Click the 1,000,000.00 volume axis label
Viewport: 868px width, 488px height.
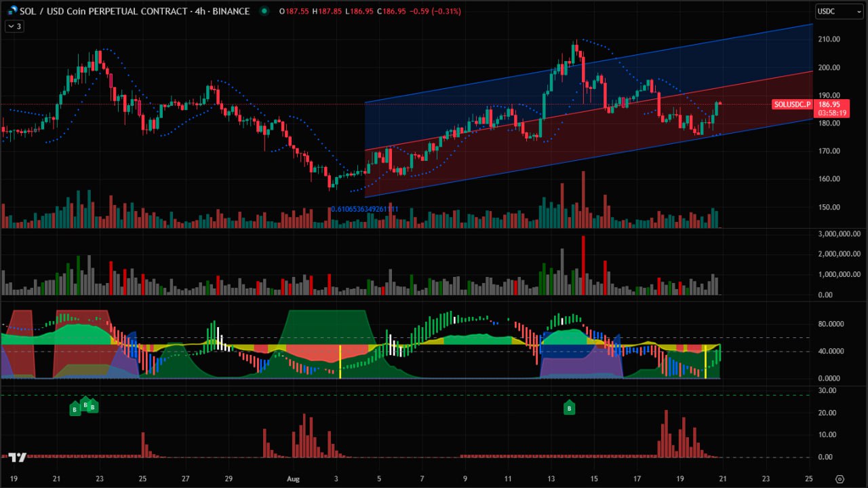839,274
